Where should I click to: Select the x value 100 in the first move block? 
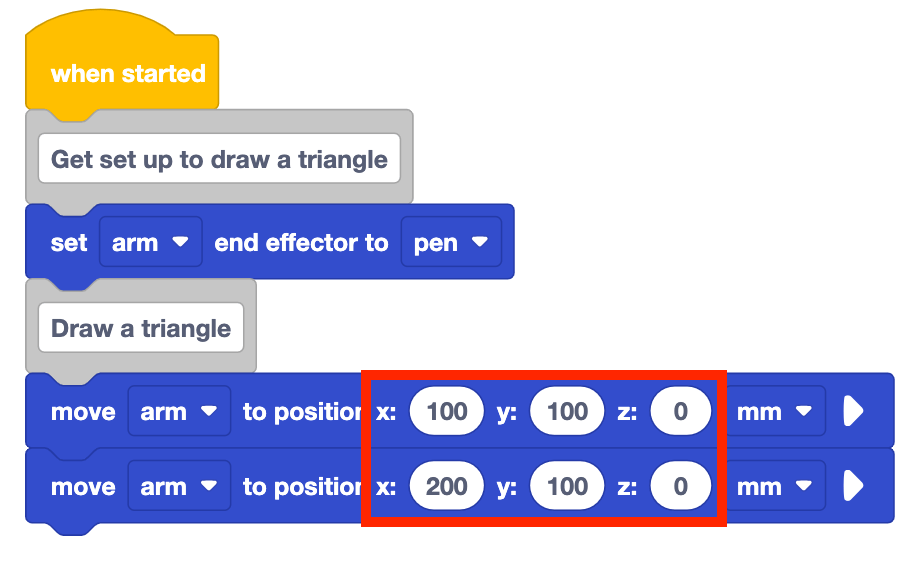(x=447, y=412)
